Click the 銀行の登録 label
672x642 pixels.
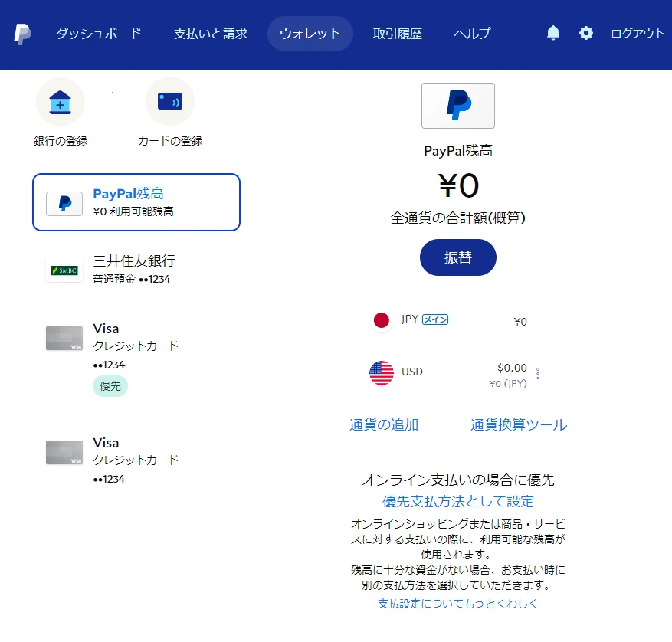pos(61,141)
